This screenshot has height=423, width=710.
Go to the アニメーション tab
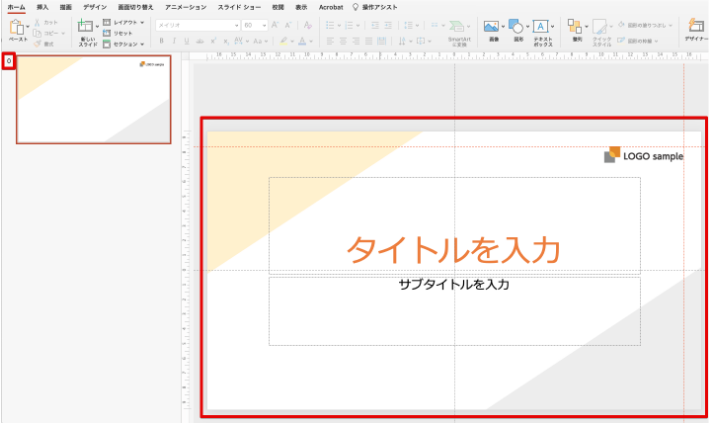point(185,7)
